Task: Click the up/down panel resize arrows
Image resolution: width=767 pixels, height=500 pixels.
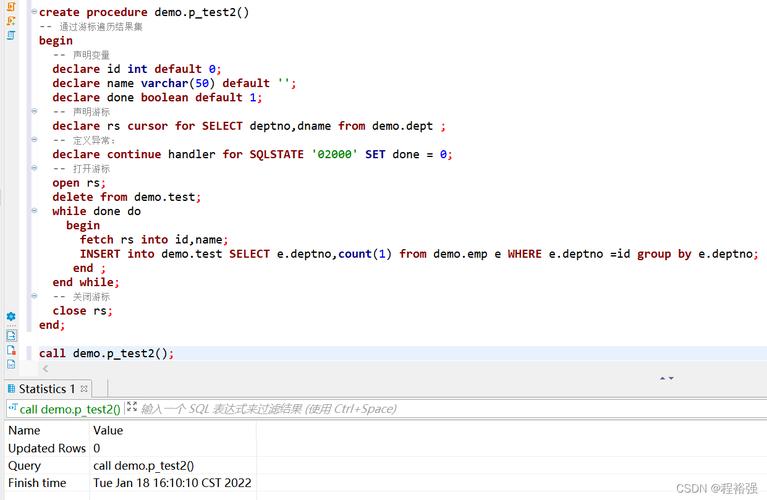Action: pos(666,378)
